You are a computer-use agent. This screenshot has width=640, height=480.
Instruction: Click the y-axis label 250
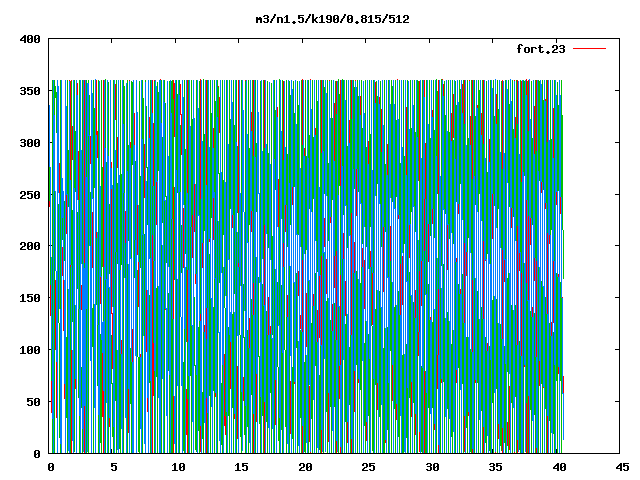coord(30,195)
